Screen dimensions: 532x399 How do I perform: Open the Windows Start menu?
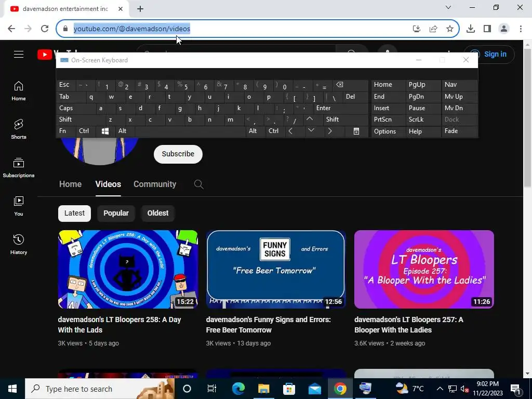click(12, 389)
